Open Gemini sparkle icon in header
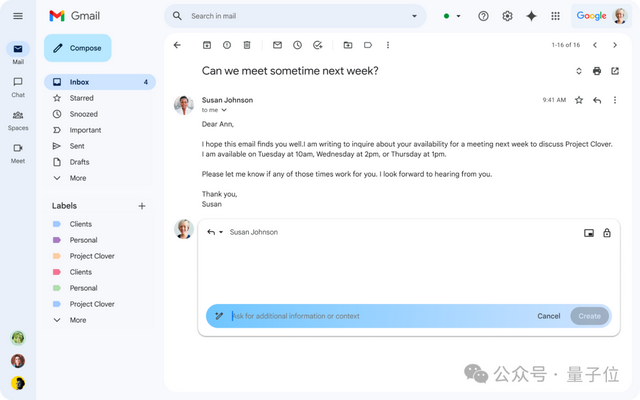Screen dimensions: 640x400 (x=531, y=16)
